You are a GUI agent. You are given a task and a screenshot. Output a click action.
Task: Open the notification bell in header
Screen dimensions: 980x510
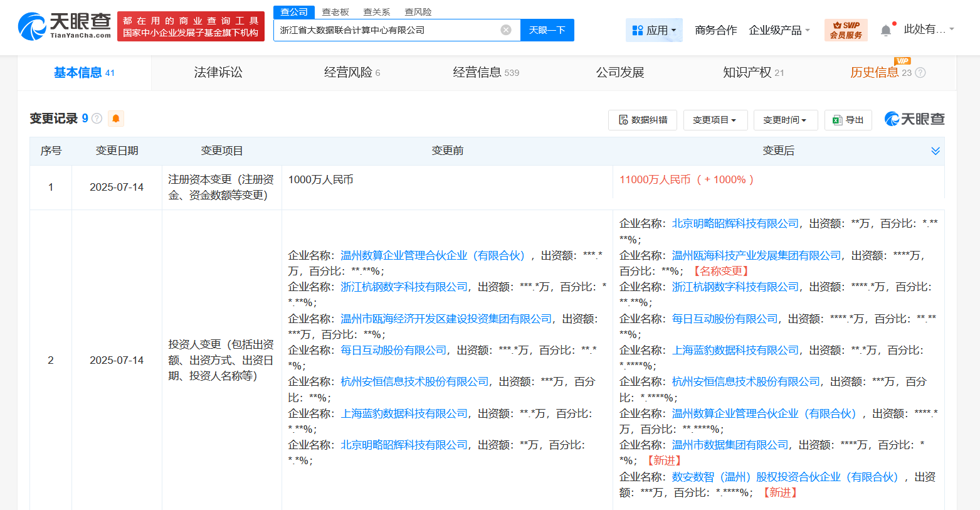coord(885,30)
